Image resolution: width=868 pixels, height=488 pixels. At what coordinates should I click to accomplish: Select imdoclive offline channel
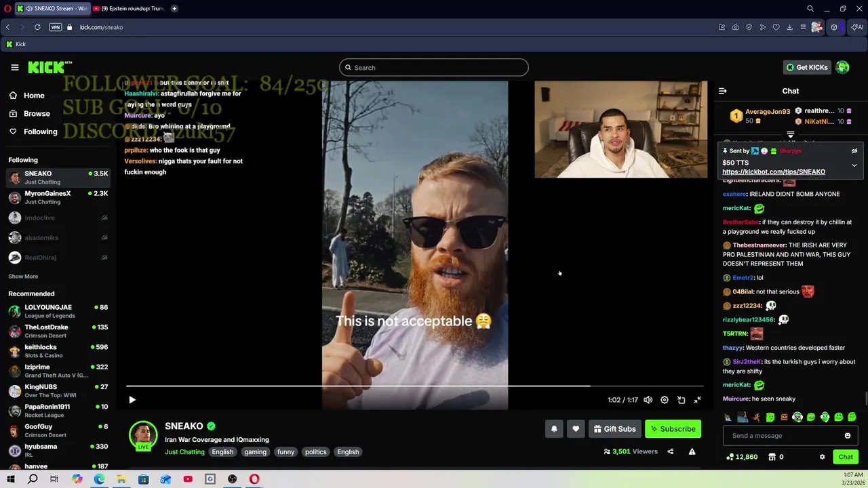pyautogui.click(x=58, y=218)
